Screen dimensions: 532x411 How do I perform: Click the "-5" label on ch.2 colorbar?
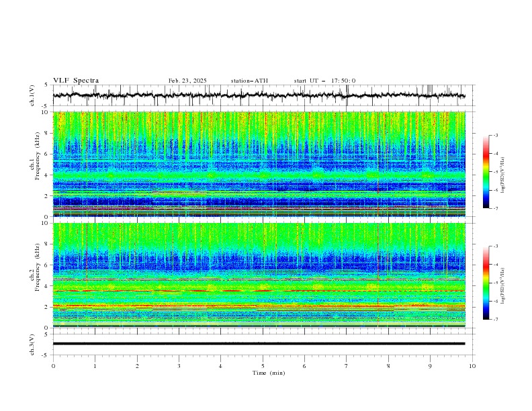pos(495,283)
